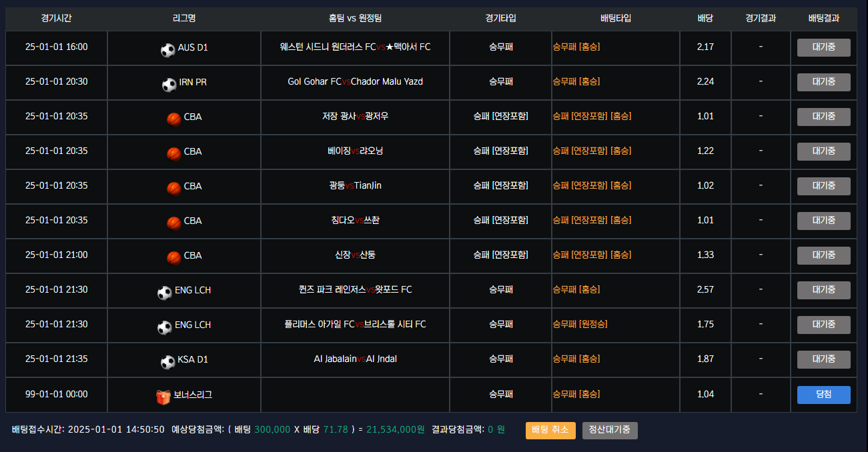This screenshot has height=452, width=868.
Task: Click the 배팅타입 column header
Action: pyautogui.click(x=615, y=19)
